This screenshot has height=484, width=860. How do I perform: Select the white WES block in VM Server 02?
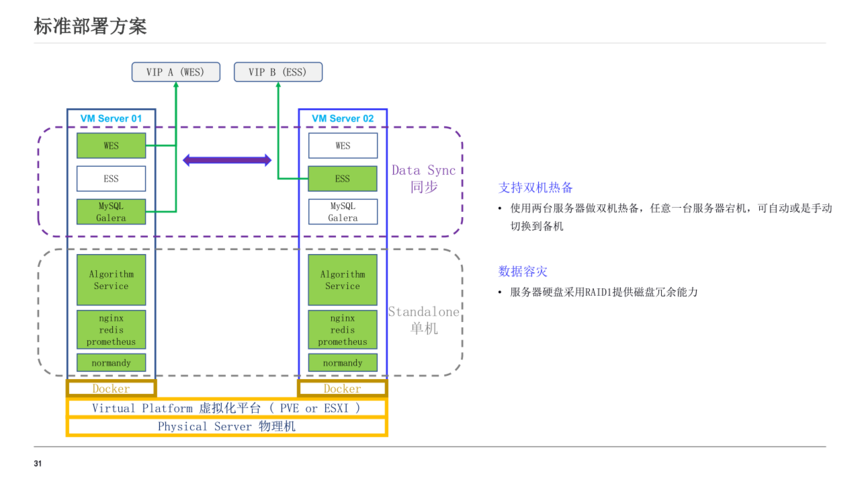click(x=342, y=146)
